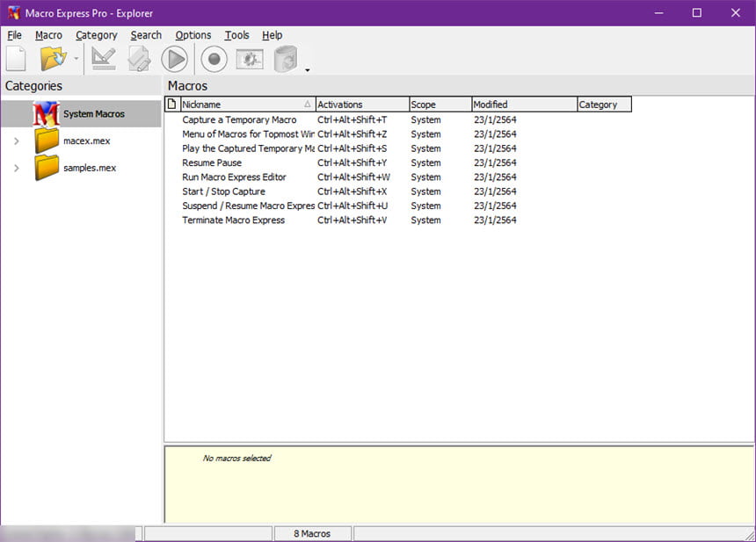This screenshot has height=542, width=756.
Task: Click the Ctrl+Alt+Shift+Z activation cell
Action: click(x=352, y=134)
